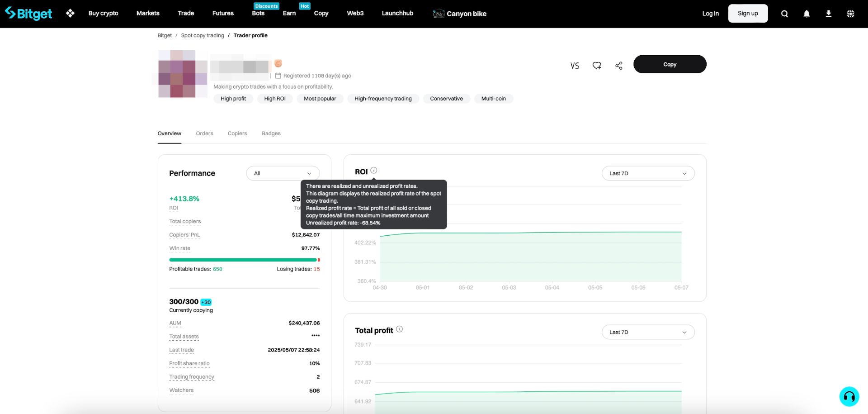Click the black Copy button

click(670, 64)
